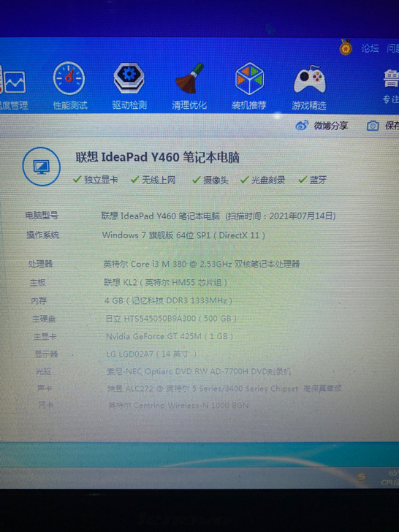Open the 清理优化 cleanup broom icon
Viewport: 399px width, 532px height.
(x=189, y=78)
